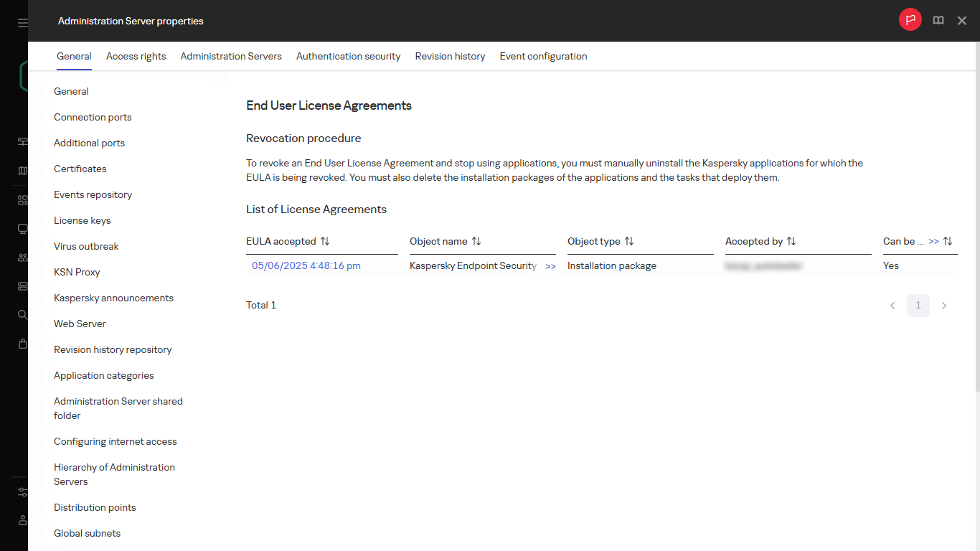Viewport: 980px width, 551px height.
Task: Open notifications via the red flag icon
Action: [910, 20]
